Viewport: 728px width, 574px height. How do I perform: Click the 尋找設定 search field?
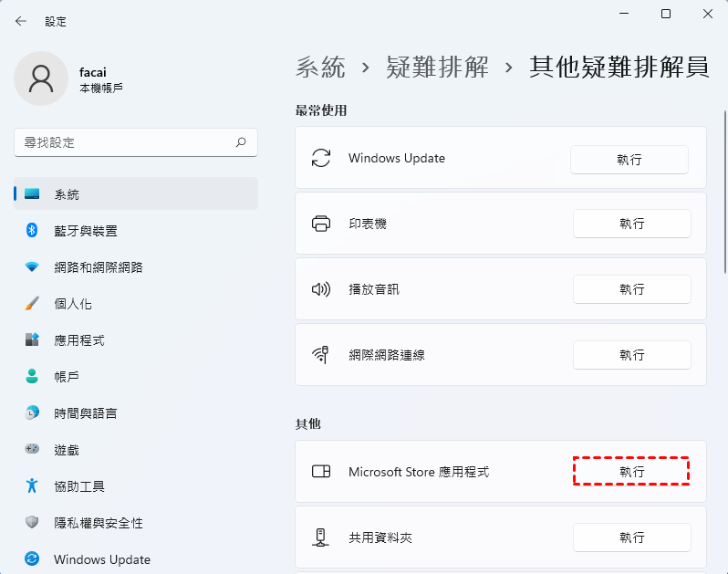click(136, 142)
